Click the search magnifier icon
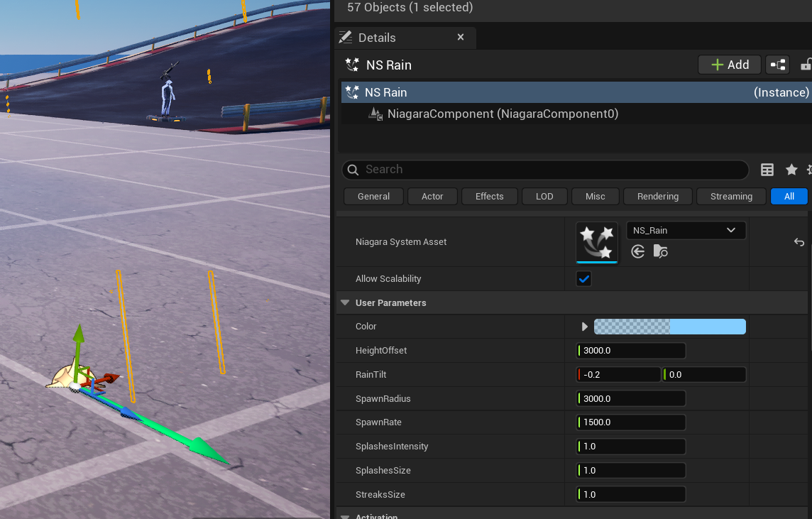 point(353,170)
